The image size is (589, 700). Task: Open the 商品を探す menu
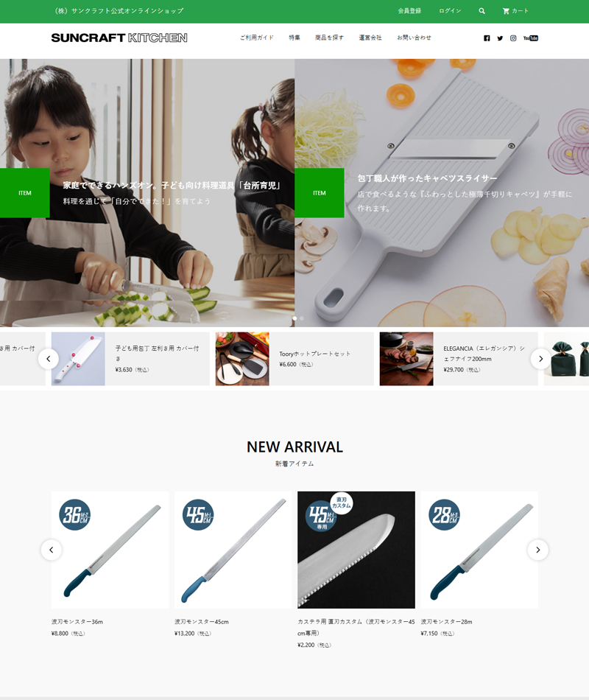point(329,38)
